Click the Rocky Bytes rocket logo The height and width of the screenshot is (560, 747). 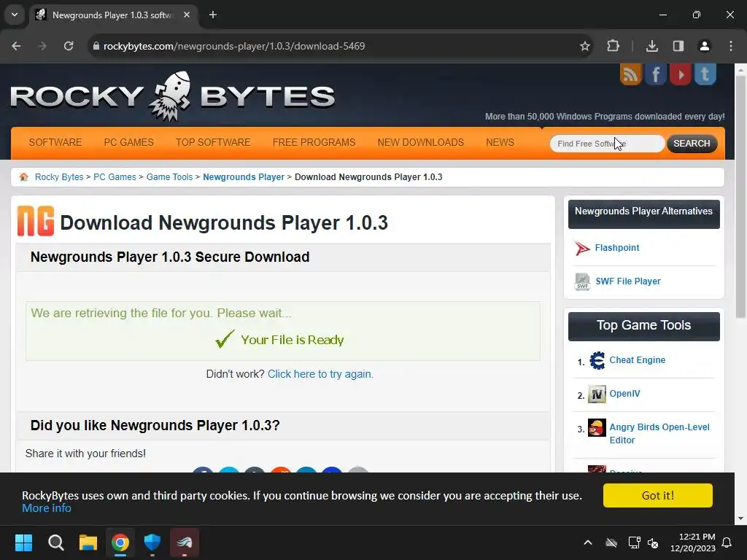click(172, 96)
